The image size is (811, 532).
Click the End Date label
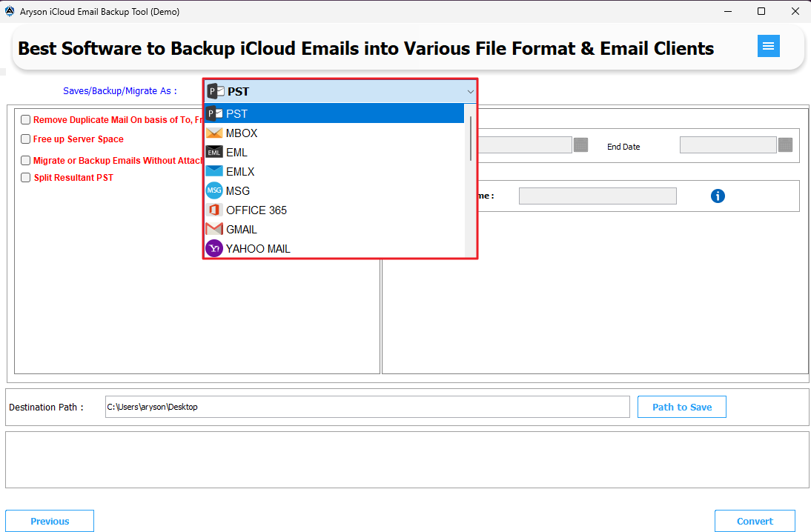pyautogui.click(x=623, y=147)
